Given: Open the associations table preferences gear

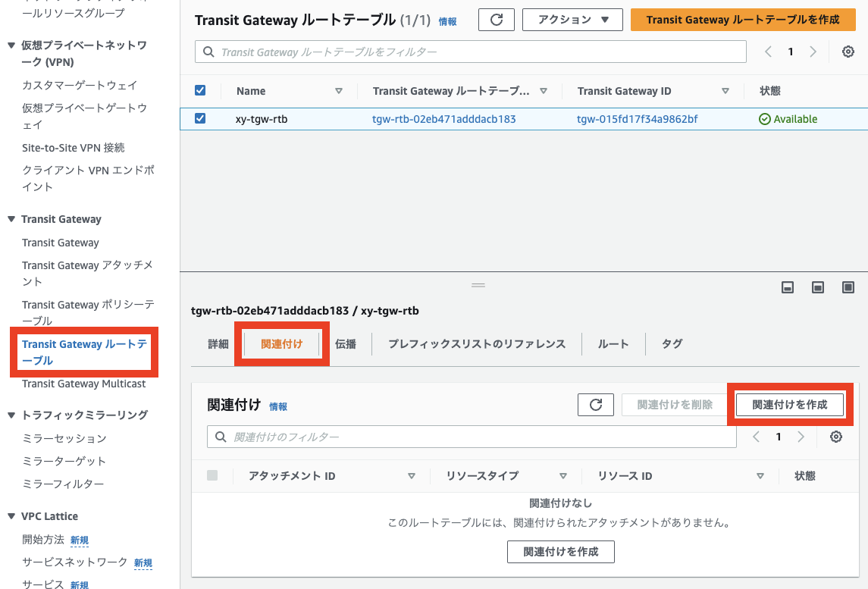Looking at the screenshot, I should [835, 436].
